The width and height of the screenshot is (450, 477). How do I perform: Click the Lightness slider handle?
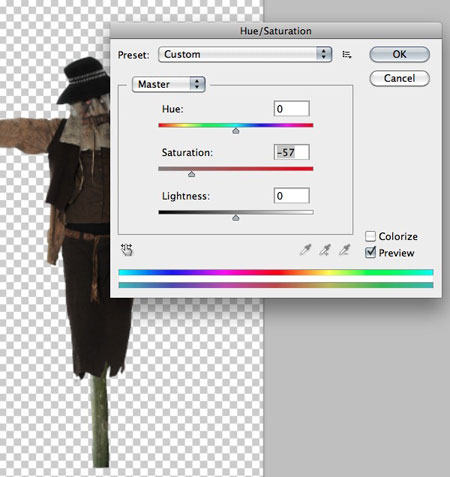click(236, 218)
